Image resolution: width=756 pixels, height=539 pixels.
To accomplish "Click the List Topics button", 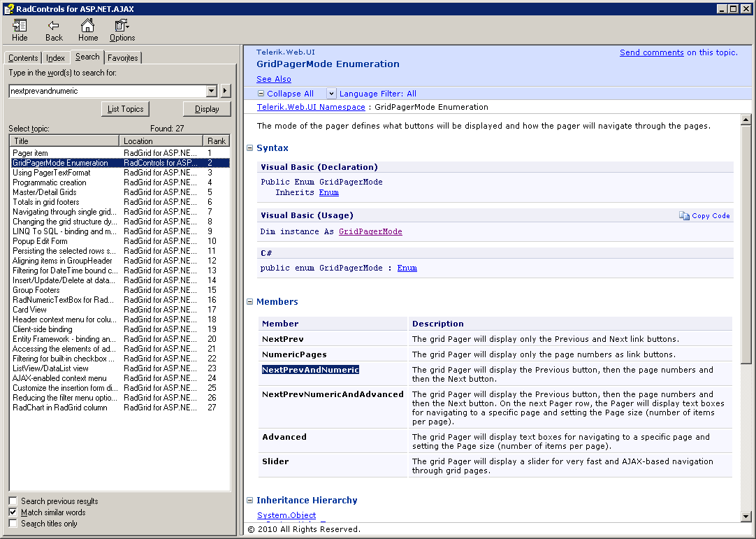I will pos(125,109).
